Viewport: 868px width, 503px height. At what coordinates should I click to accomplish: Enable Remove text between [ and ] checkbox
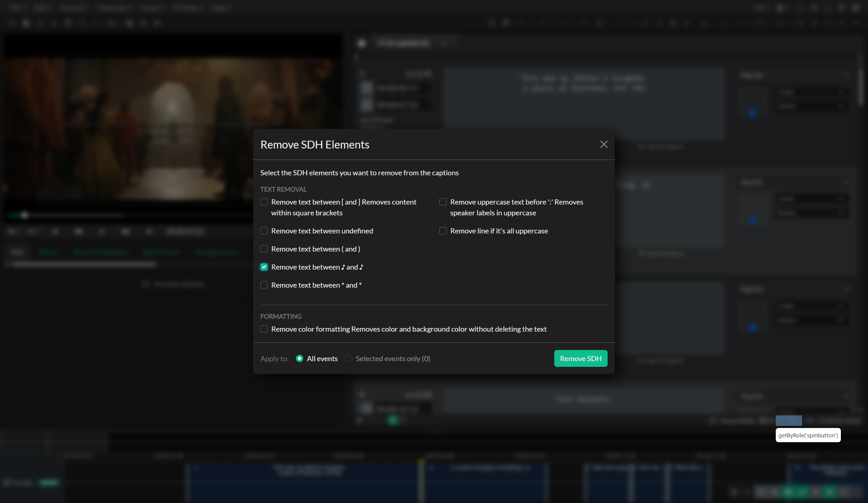coord(264,202)
